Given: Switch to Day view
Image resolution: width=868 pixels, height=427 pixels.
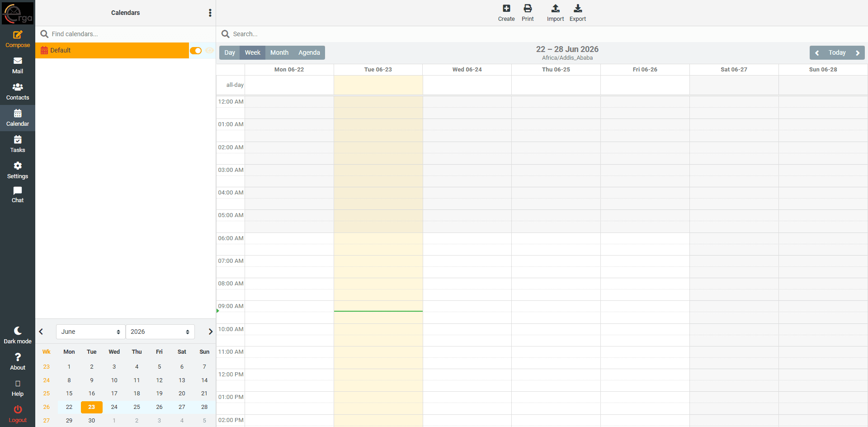Looking at the screenshot, I should click(x=230, y=53).
